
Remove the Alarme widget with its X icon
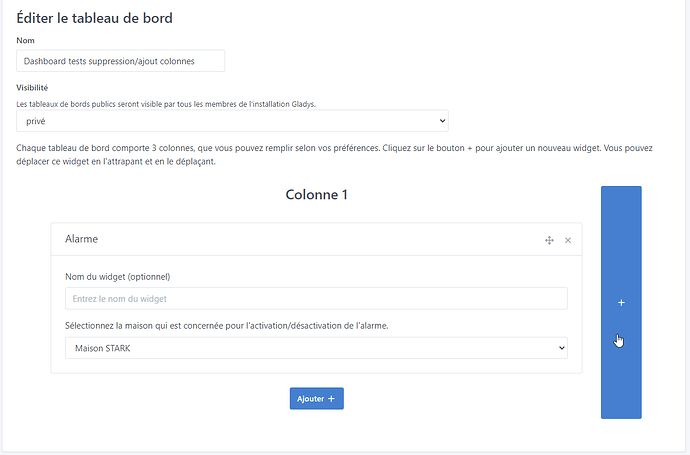tap(568, 240)
